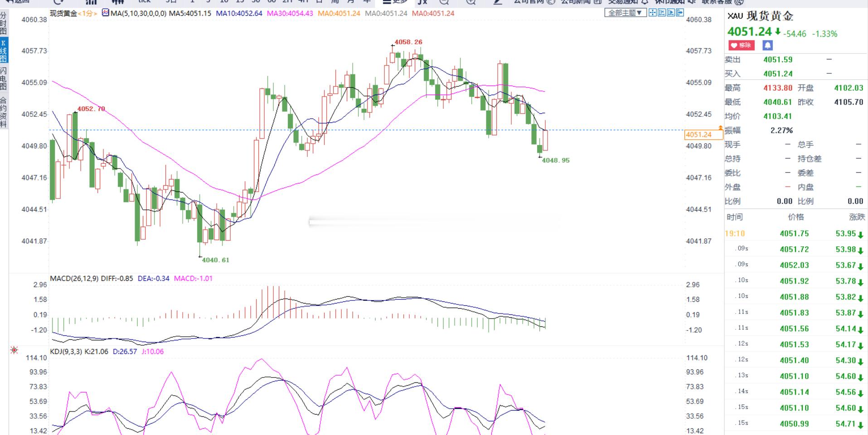
Task: Switch to the 合约资料 side tab
Action: click(x=4, y=112)
